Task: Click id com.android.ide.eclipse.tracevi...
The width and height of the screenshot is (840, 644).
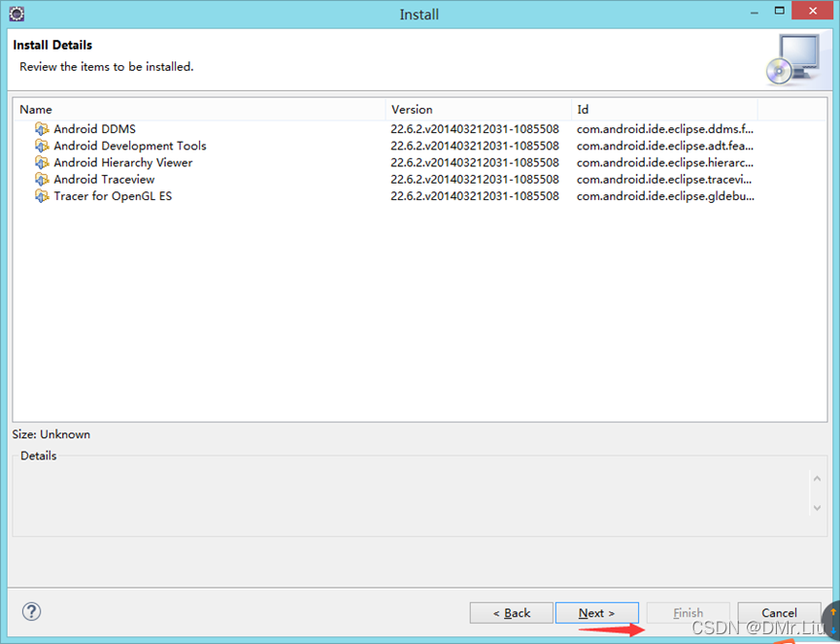Action: [664, 179]
